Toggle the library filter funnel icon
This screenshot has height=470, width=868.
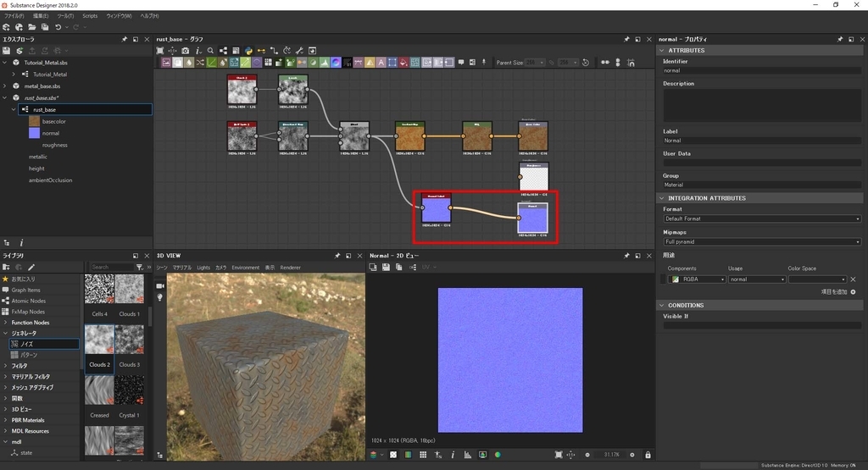tap(140, 267)
